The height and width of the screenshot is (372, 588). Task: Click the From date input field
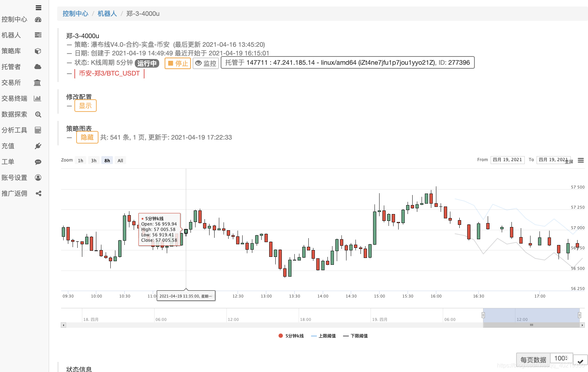point(507,160)
